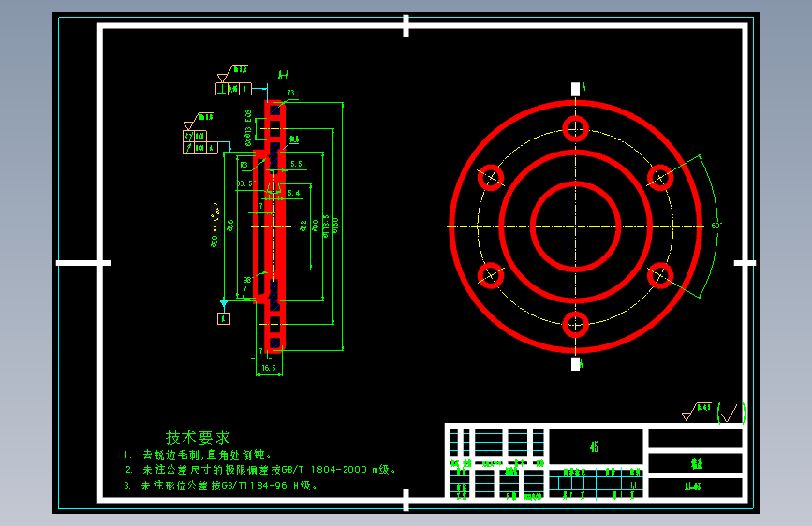
Task: Select the 16.5 width dimension
Action: (269, 368)
